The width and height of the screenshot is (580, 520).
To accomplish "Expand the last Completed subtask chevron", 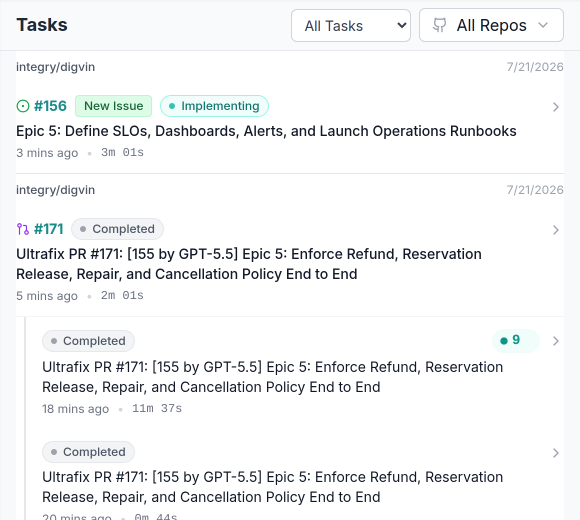I will tap(556, 453).
